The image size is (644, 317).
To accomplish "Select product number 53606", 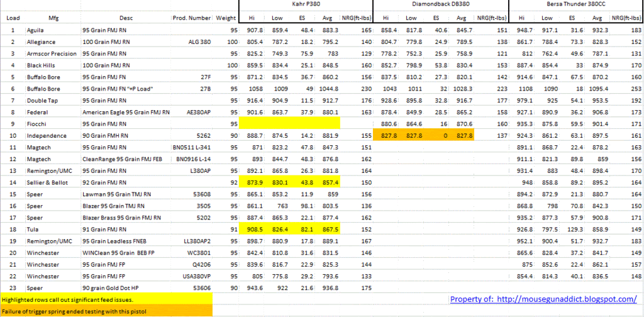I will tap(203, 288).
